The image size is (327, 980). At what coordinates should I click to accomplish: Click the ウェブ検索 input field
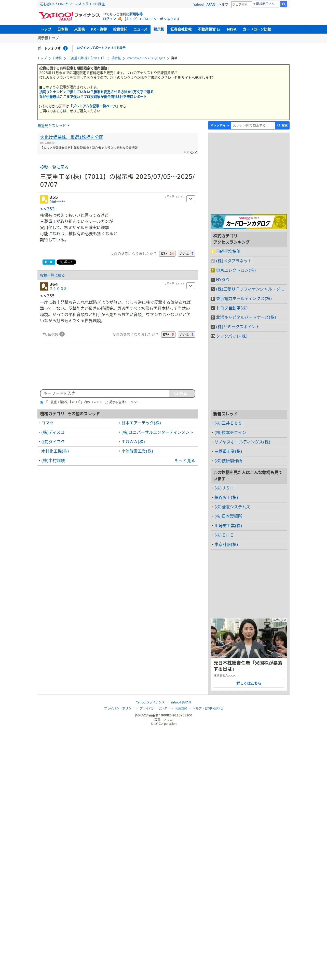(x=241, y=4)
